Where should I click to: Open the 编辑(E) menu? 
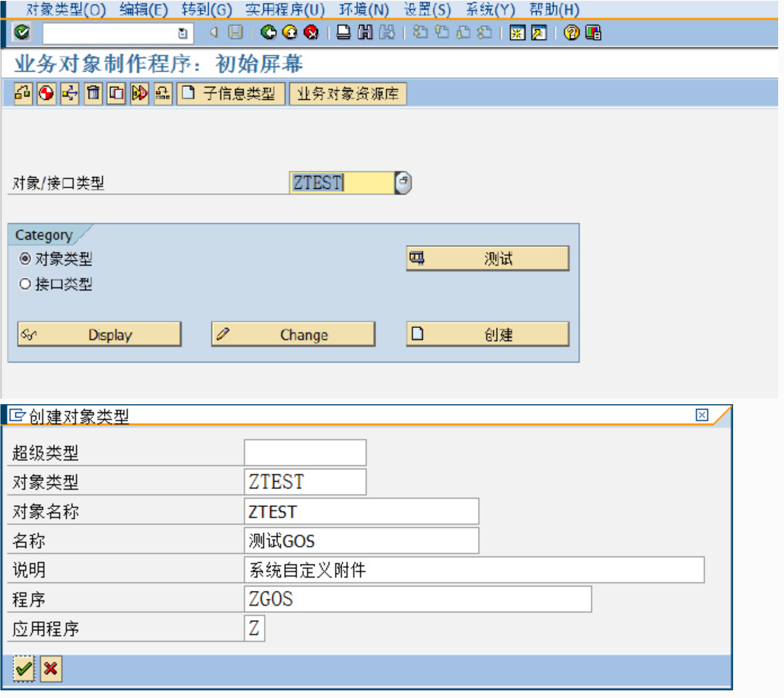144,9
